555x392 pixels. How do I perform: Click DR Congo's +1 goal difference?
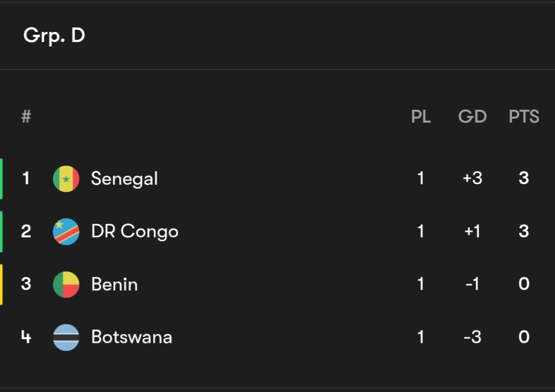(472, 231)
